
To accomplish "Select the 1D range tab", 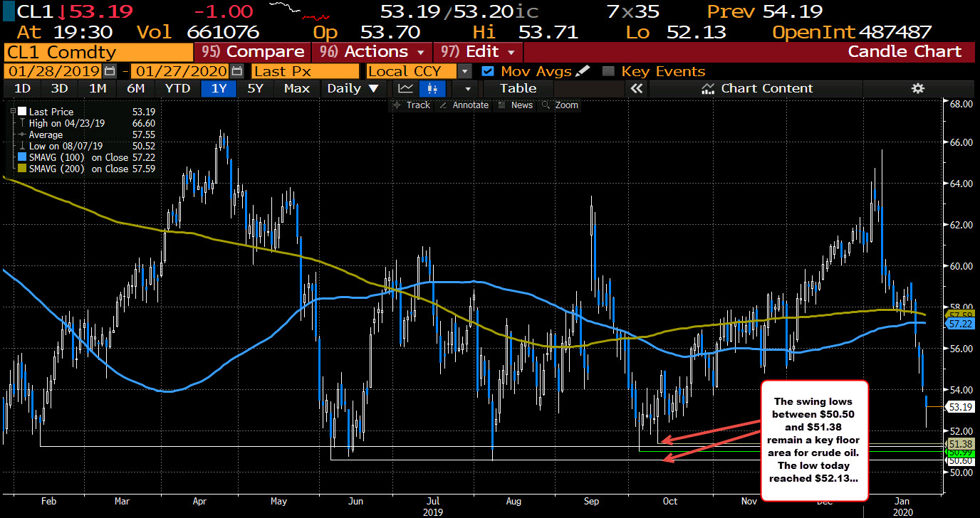I will (23, 88).
